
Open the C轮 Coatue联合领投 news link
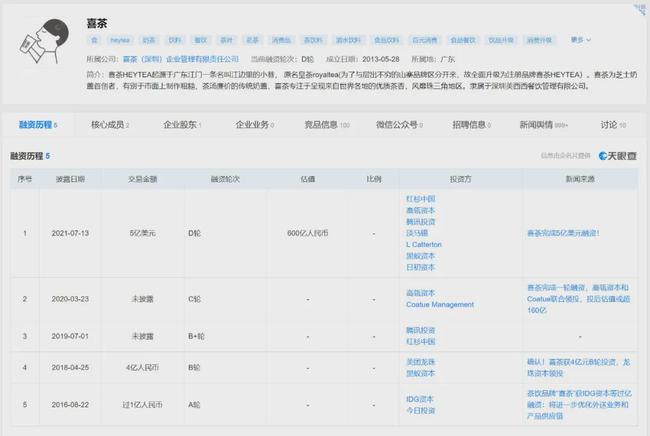point(578,299)
